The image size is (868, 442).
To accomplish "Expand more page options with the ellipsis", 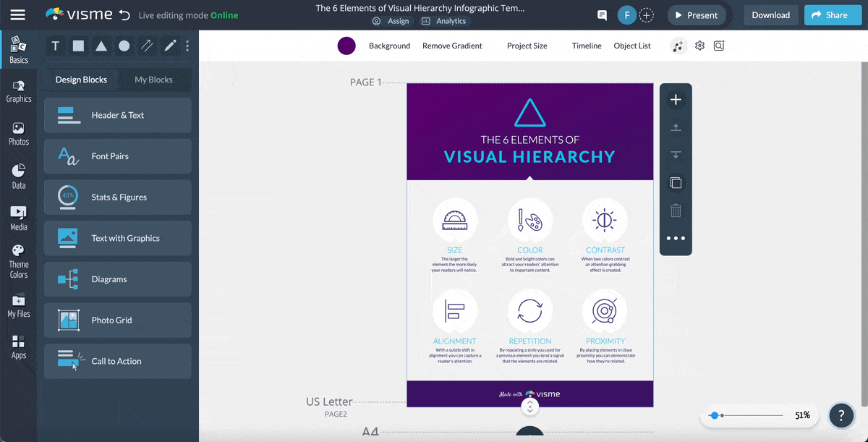I will [675, 237].
